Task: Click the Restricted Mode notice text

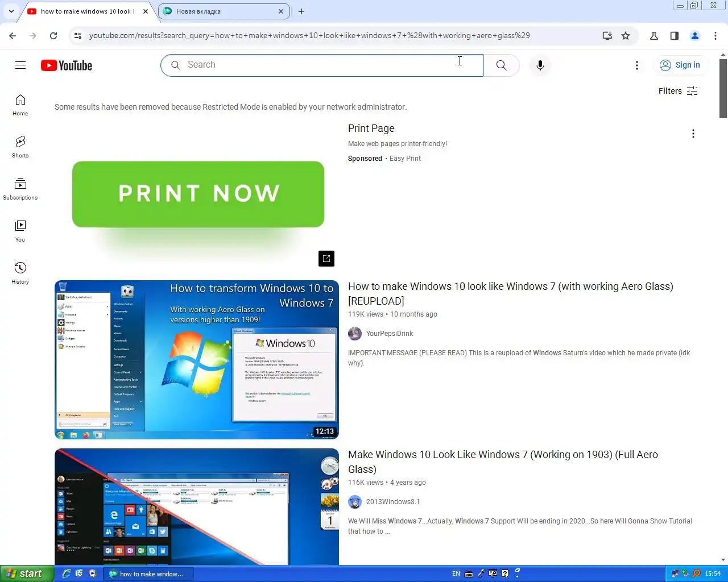Action: (x=230, y=107)
